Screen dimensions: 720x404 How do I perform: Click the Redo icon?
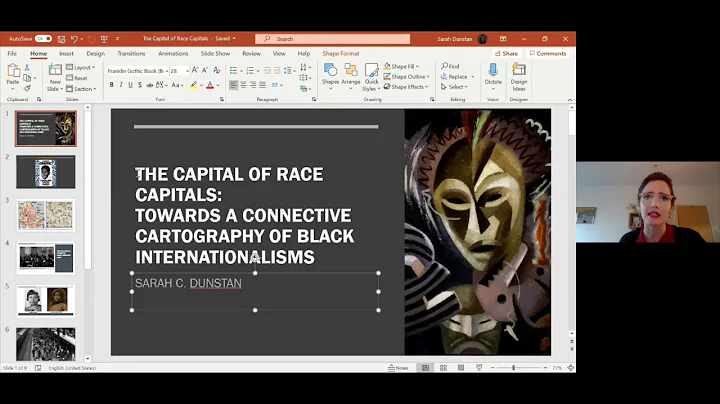91,39
